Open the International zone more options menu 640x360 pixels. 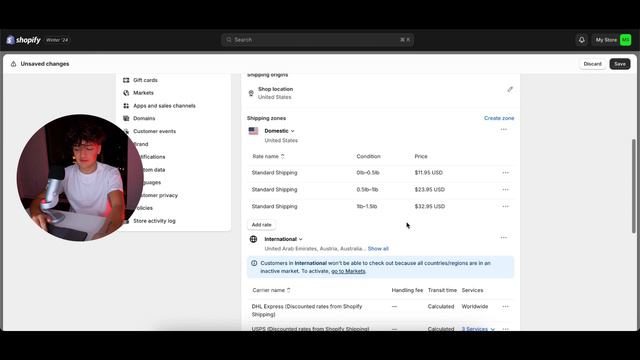coord(503,238)
